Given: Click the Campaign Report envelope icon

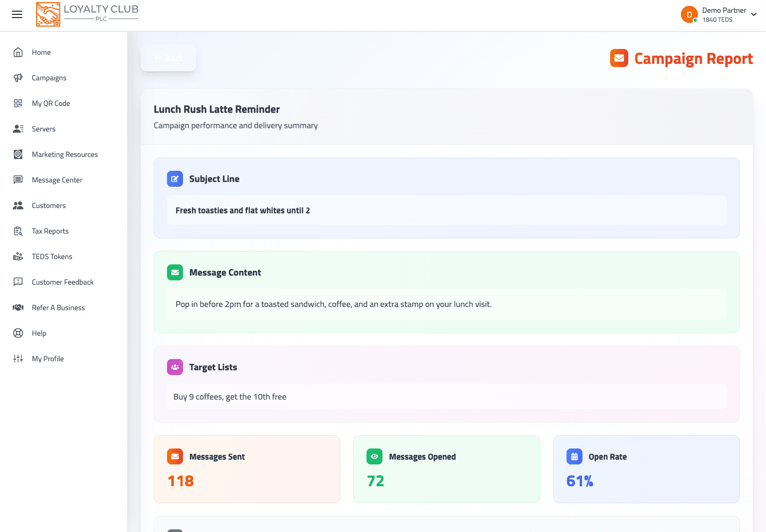Looking at the screenshot, I should [619, 58].
